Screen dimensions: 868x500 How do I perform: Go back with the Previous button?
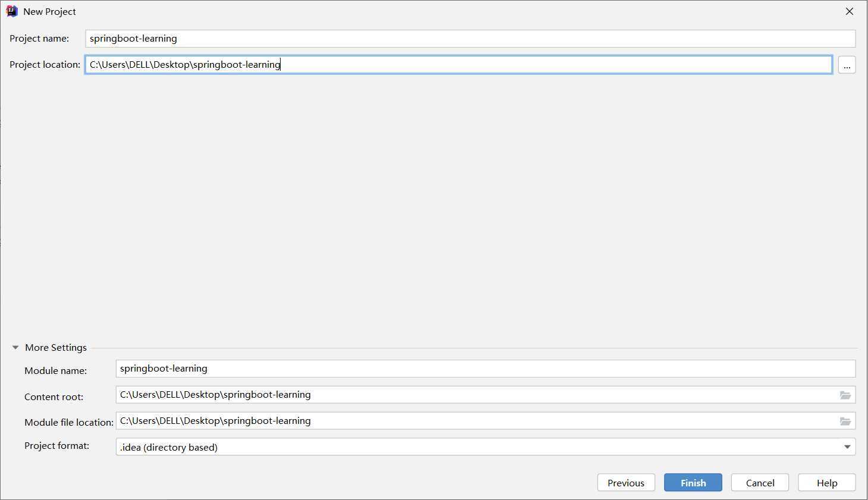pyautogui.click(x=626, y=483)
